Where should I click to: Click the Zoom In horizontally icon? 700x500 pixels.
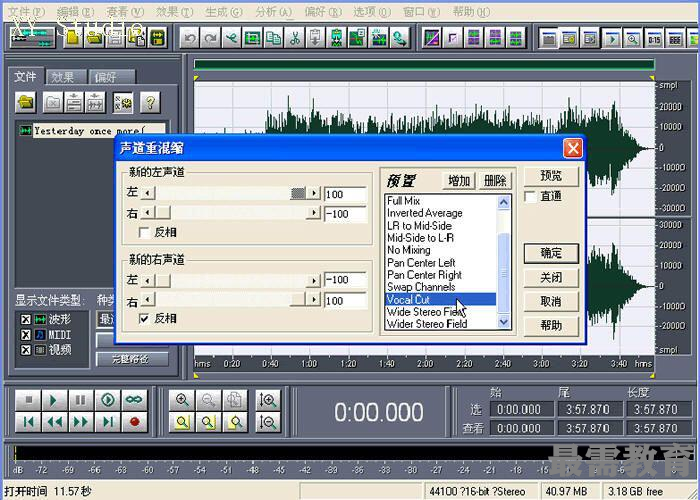[182, 400]
